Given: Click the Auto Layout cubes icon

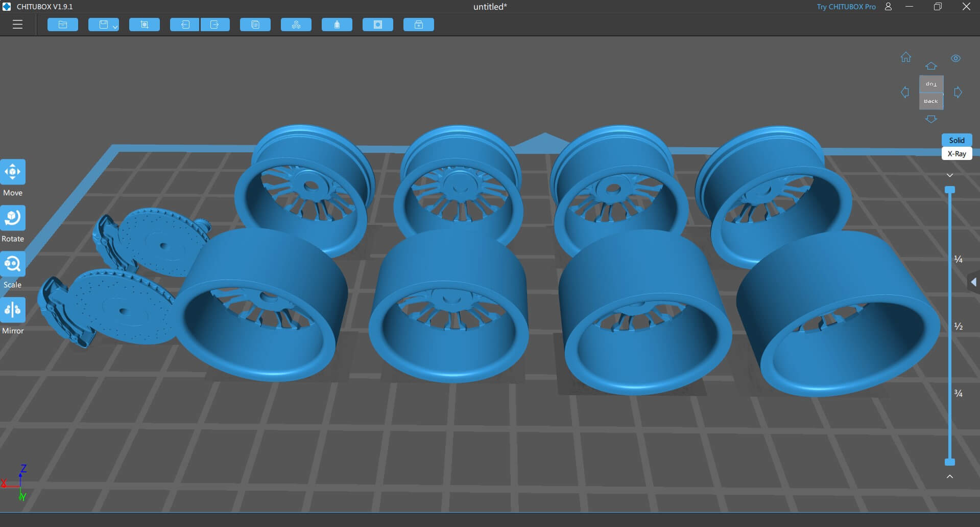Looking at the screenshot, I should (x=296, y=25).
